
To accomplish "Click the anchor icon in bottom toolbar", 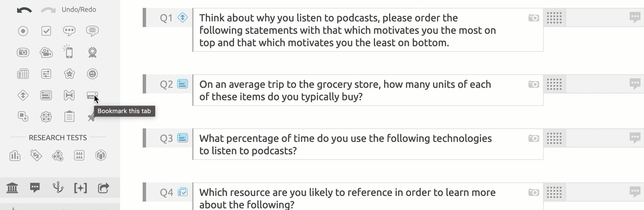I will [x=58, y=188].
